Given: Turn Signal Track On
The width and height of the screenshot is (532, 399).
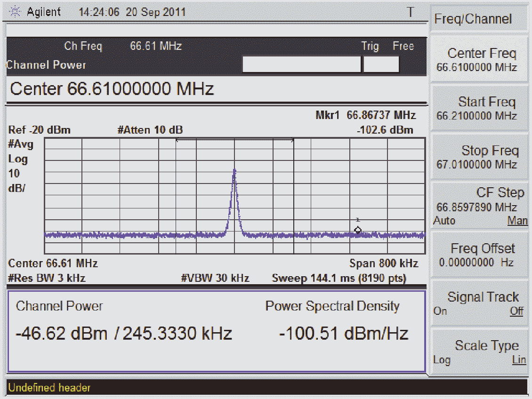Looking at the screenshot, I should [x=440, y=311].
